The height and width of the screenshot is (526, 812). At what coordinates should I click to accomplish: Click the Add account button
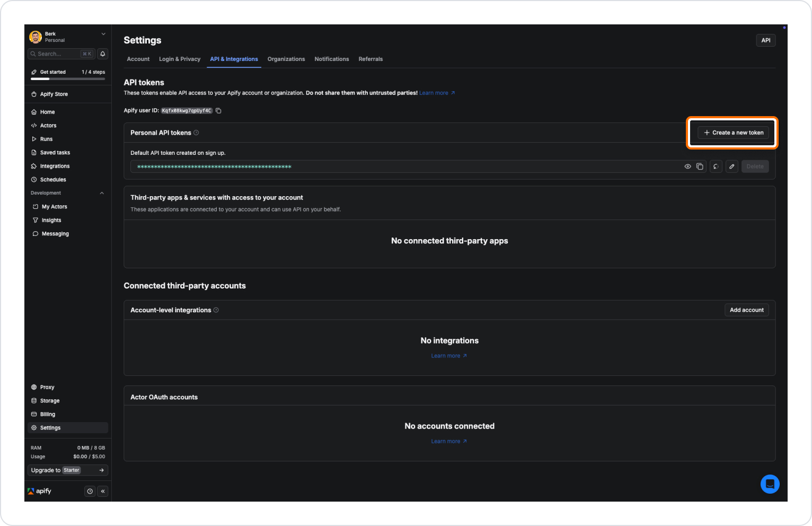pyautogui.click(x=747, y=310)
